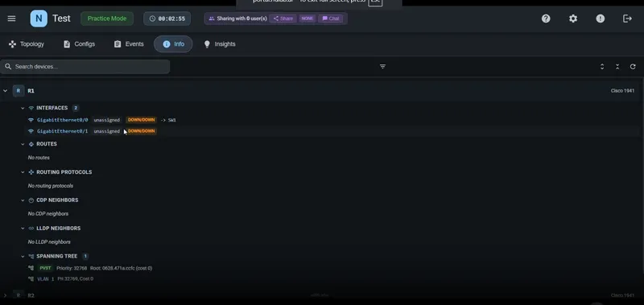The image size is (644, 305).
Task: Click the Cisco 1941 label for R1
Action: [622, 91]
